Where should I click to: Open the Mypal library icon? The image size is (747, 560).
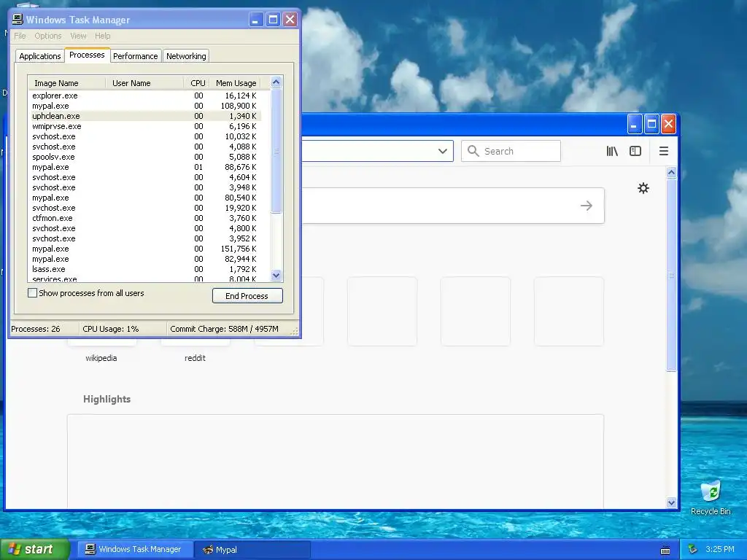(612, 151)
